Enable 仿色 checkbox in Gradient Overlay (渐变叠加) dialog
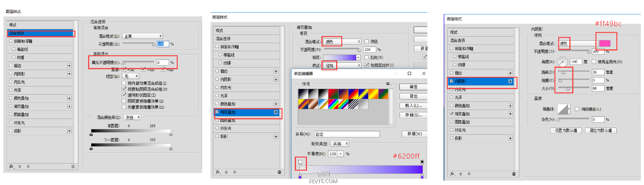644x185 pixels. (x=367, y=41)
